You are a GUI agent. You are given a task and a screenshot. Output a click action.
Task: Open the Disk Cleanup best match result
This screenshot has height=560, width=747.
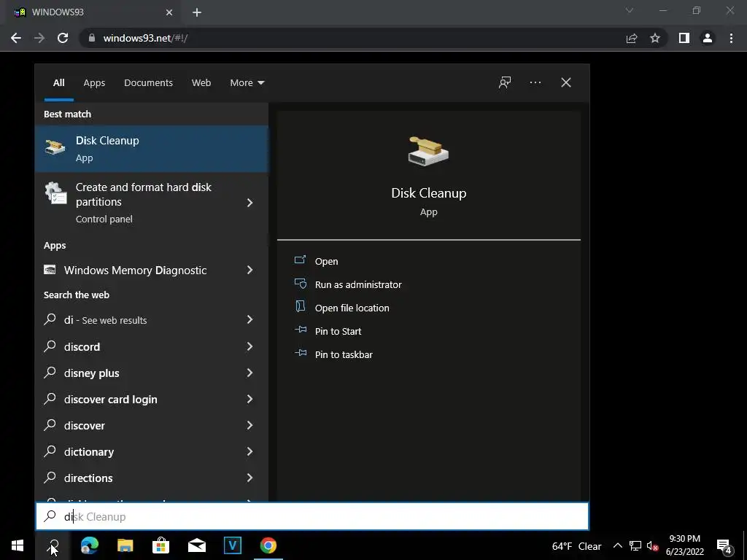pos(152,149)
